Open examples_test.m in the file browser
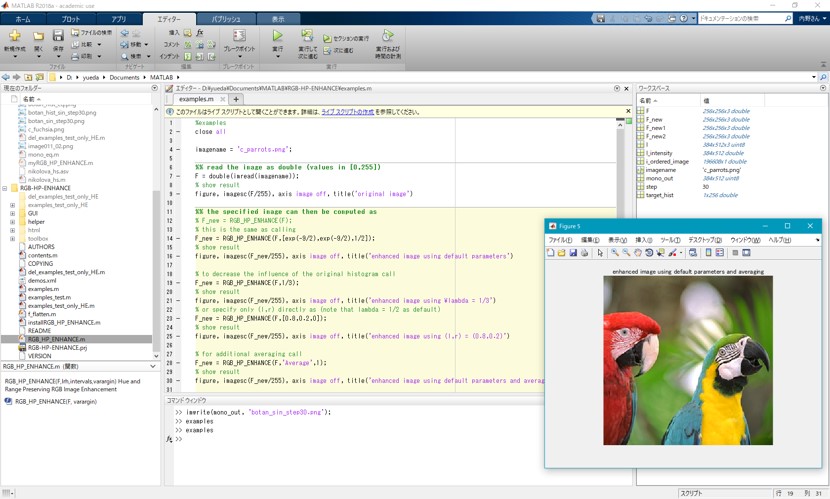Viewport: 830px width, 499px height. pos(49,297)
